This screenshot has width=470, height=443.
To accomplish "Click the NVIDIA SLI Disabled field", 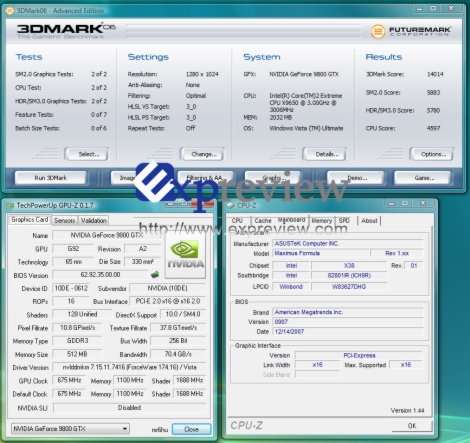I will [x=129, y=407].
